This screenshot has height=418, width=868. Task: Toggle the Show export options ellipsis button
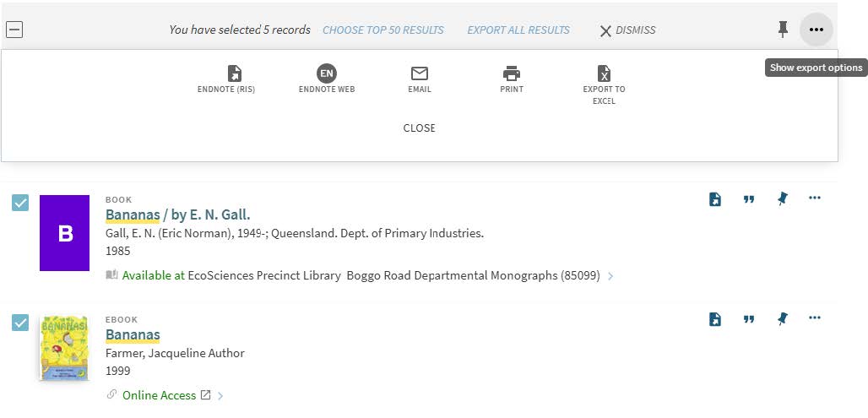816,30
